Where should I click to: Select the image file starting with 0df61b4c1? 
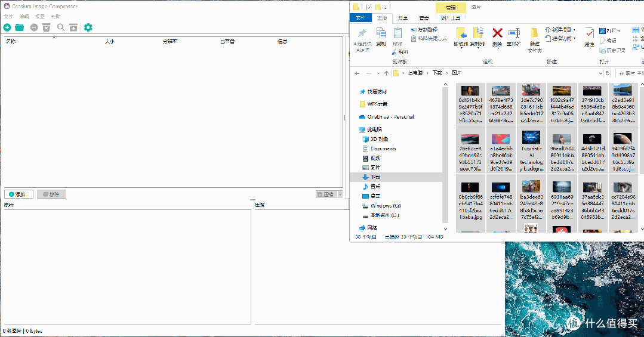470,104
